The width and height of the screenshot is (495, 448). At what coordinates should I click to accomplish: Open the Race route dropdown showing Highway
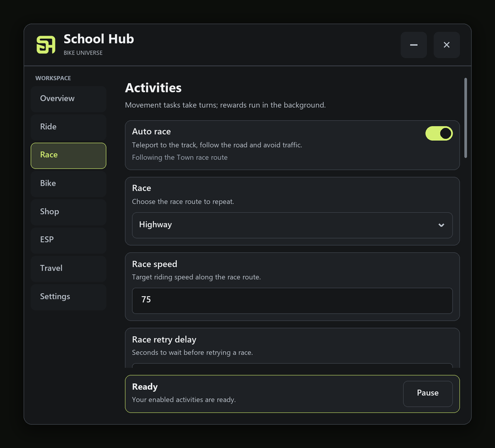292,225
